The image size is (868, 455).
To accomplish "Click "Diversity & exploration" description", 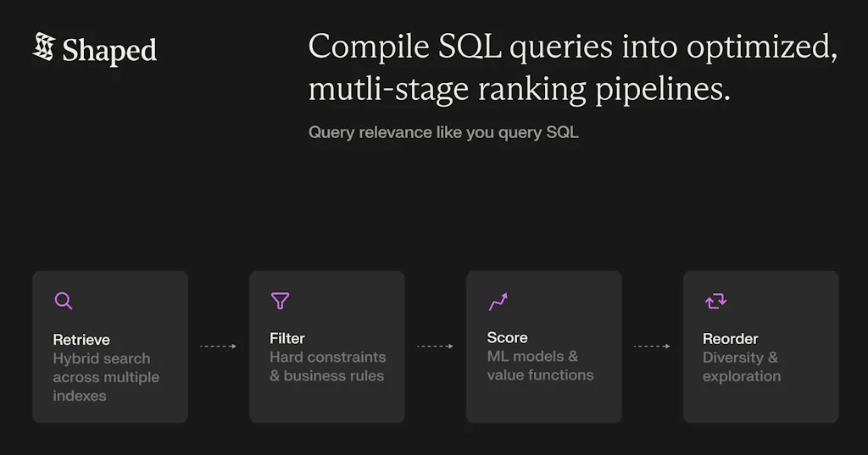I will (741, 367).
